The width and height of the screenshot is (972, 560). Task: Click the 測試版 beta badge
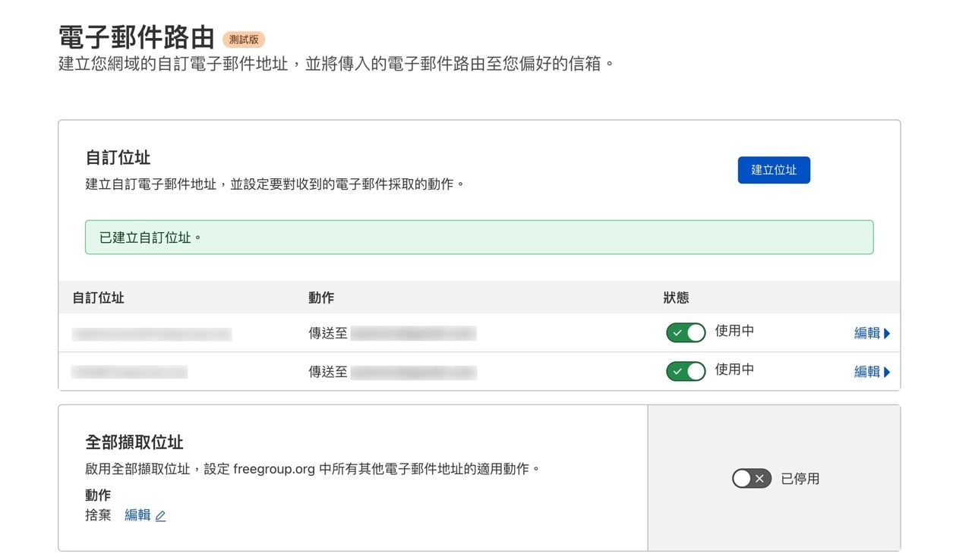pyautogui.click(x=244, y=39)
